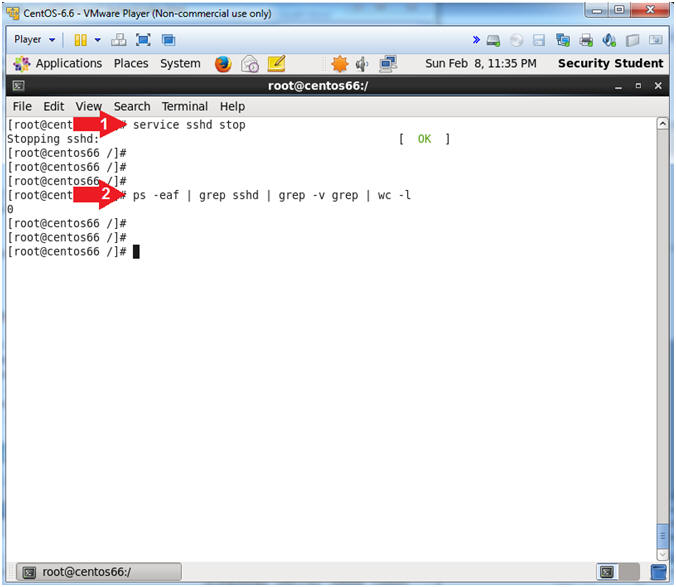The height and width of the screenshot is (587, 676).
Task: Open the Terminal menu
Action: click(x=185, y=106)
